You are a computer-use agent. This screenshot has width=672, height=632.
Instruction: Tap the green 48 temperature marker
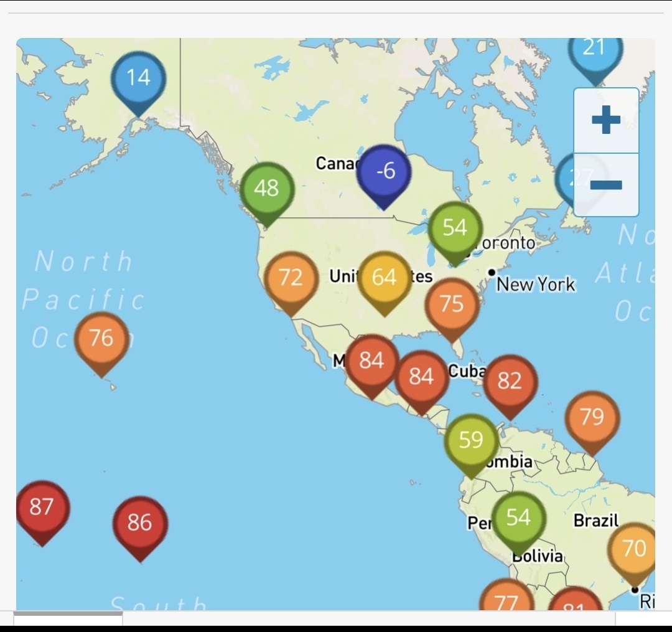[267, 188]
